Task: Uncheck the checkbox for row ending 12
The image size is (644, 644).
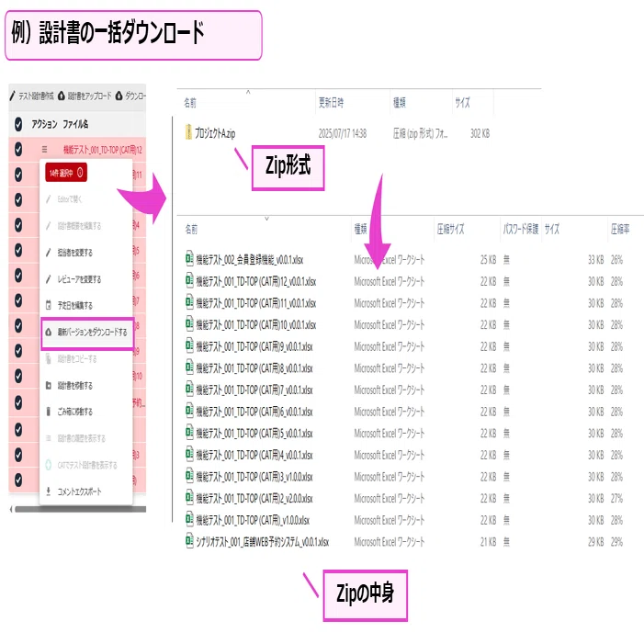Action: click(18, 149)
